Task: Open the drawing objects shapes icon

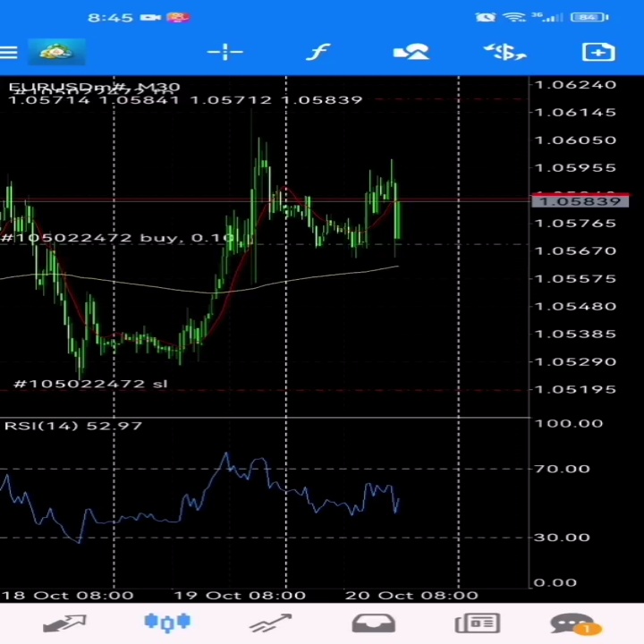Action: pos(411,52)
